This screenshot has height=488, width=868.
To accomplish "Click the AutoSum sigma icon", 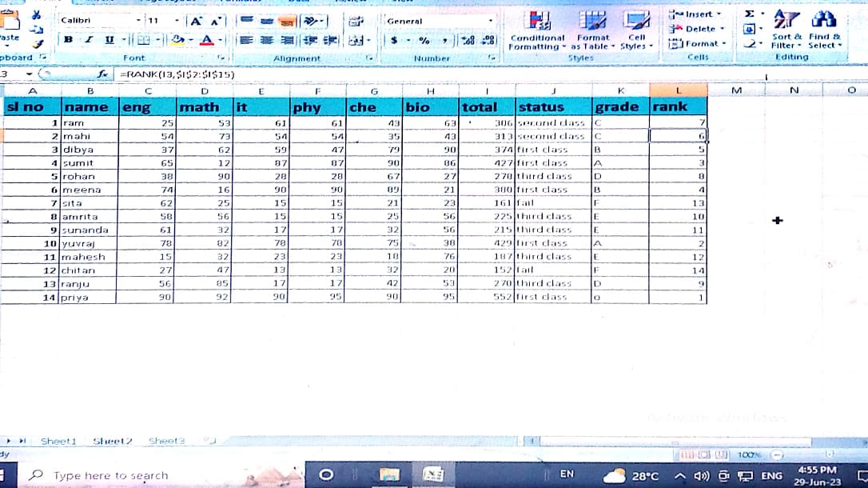I will coord(750,14).
